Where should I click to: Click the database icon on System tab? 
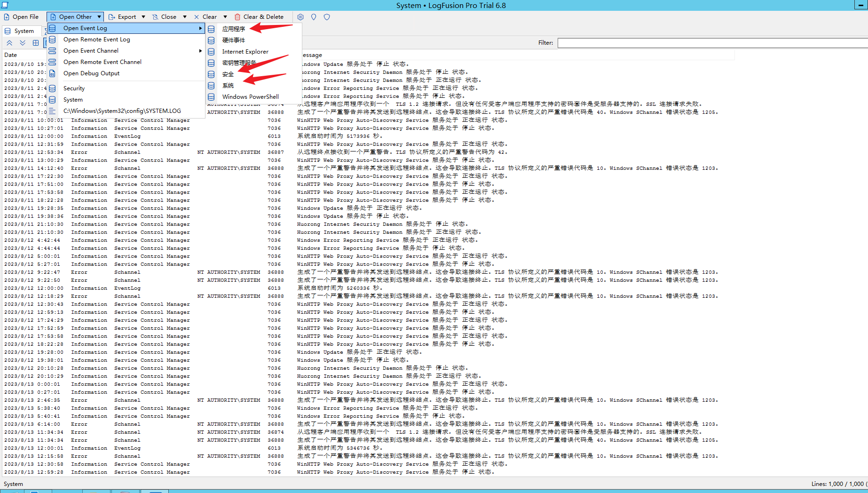click(x=7, y=31)
